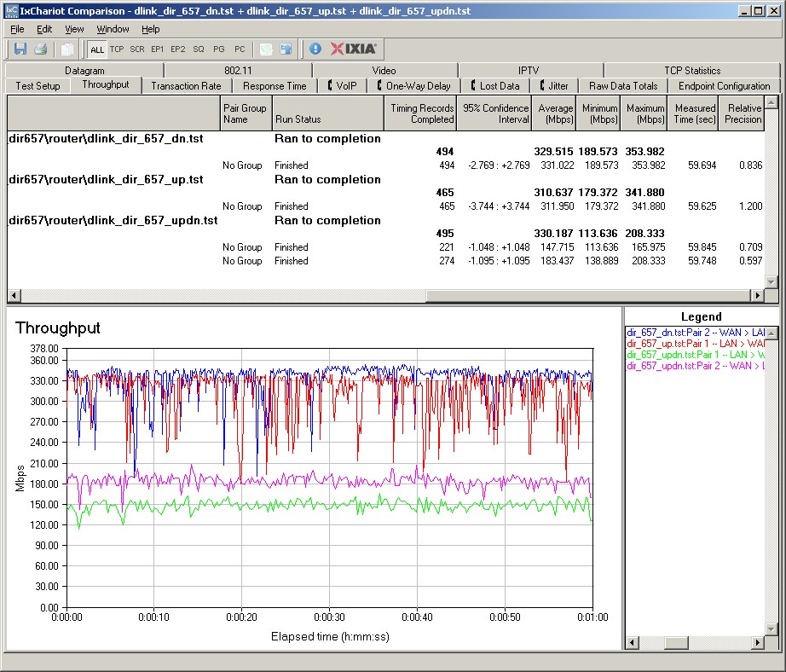Open the Window menu
Screen dimensions: 786x672
113,29
